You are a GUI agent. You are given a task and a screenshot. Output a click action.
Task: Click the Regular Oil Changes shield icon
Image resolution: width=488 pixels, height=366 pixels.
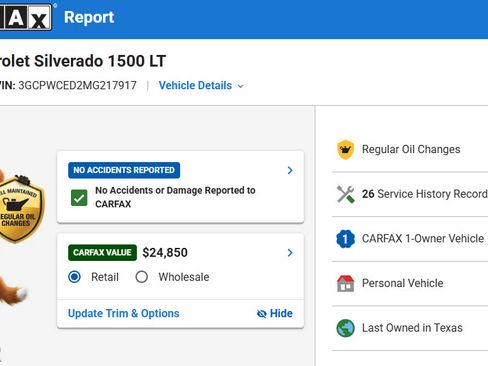pos(345,149)
